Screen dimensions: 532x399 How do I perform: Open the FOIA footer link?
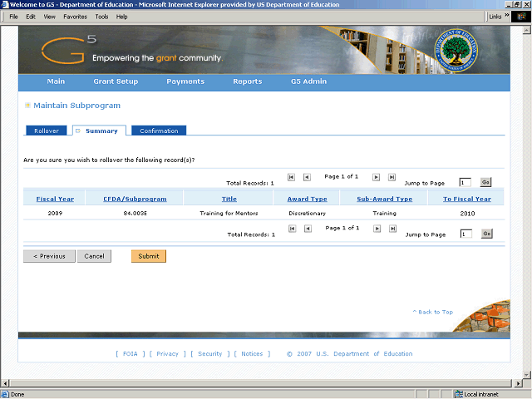pos(131,354)
